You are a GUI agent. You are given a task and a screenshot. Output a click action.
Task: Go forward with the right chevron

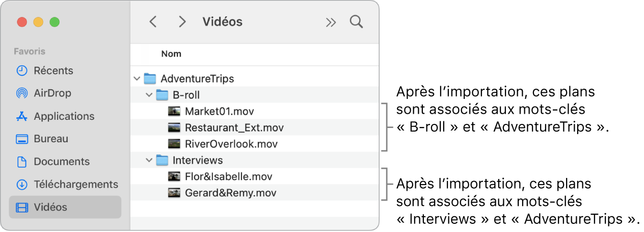(x=182, y=22)
